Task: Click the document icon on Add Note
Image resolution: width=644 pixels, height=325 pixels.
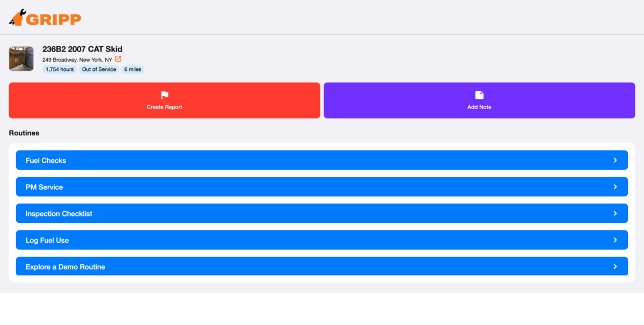Action: [479, 95]
